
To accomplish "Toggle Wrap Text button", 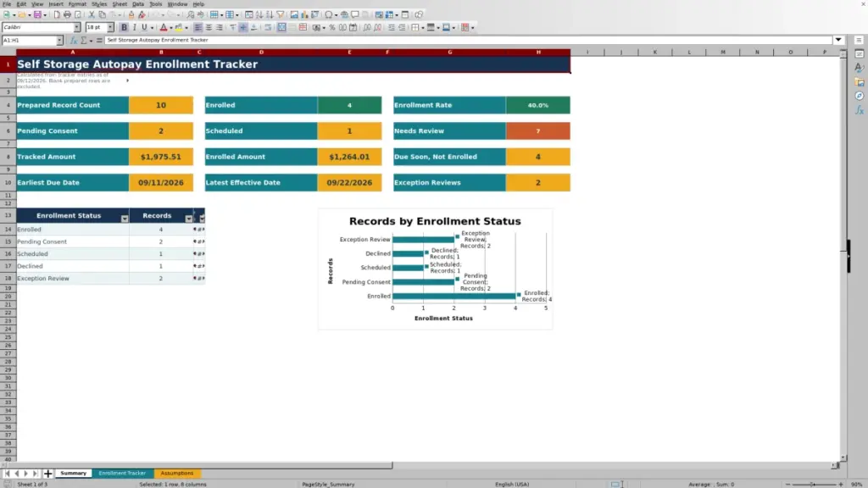I will pyautogui.click(x=268, y=27).
